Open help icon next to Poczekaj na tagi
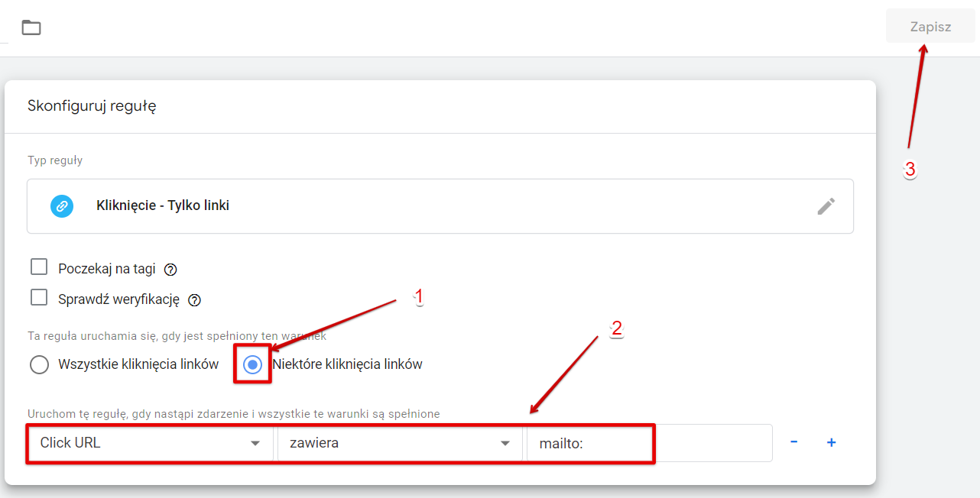 170,269
